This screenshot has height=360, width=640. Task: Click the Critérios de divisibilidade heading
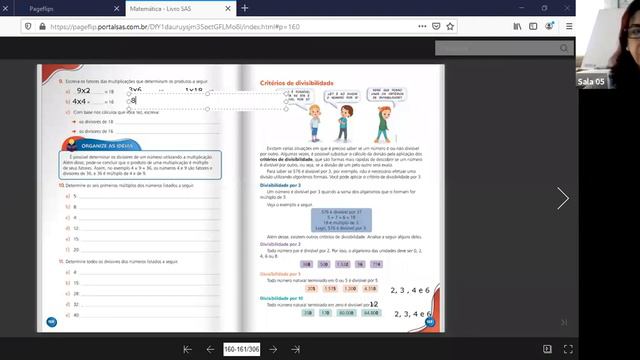coord(297,83)
